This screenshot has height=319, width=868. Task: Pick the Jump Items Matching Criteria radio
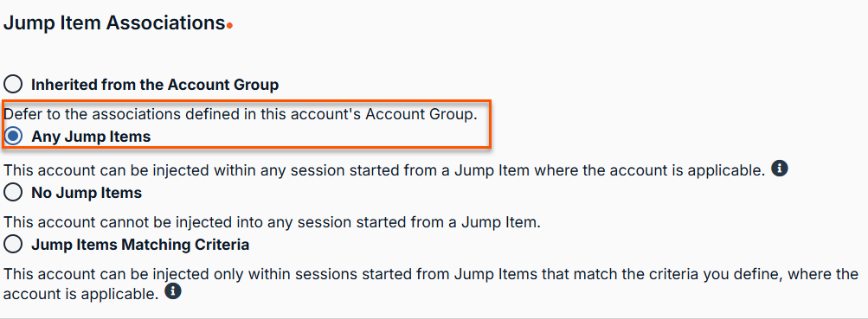click(x=13, y=244)
